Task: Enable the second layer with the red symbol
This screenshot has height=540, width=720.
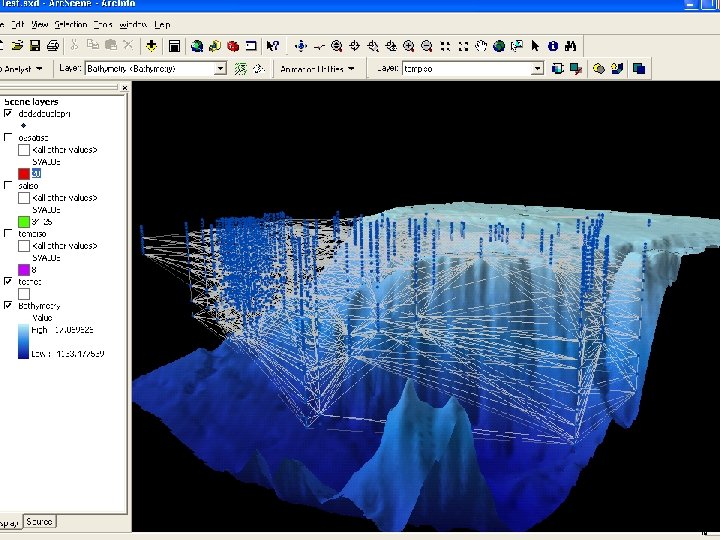Action: coord(8,137)
